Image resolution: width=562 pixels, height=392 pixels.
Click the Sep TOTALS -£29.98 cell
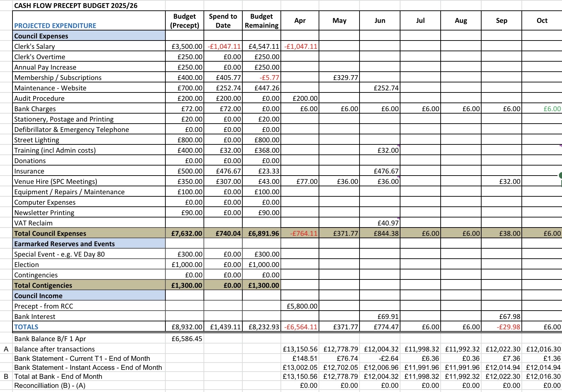[501, 327]
